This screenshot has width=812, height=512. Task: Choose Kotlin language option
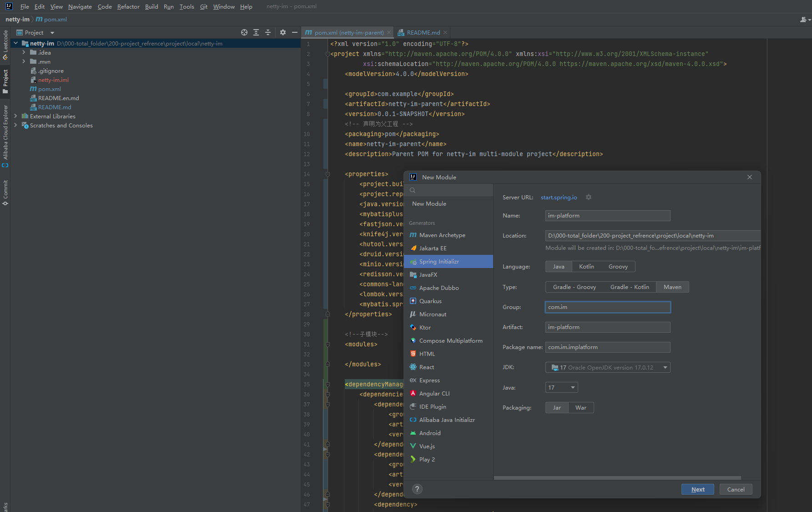pos(586,267)
